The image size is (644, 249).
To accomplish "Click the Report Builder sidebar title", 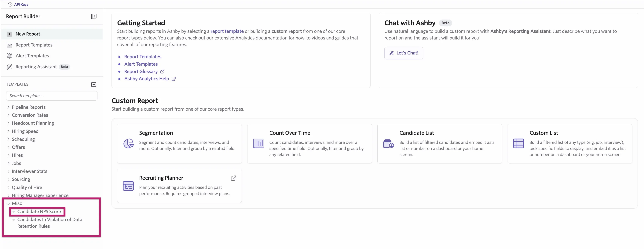I will coord(23,17).
